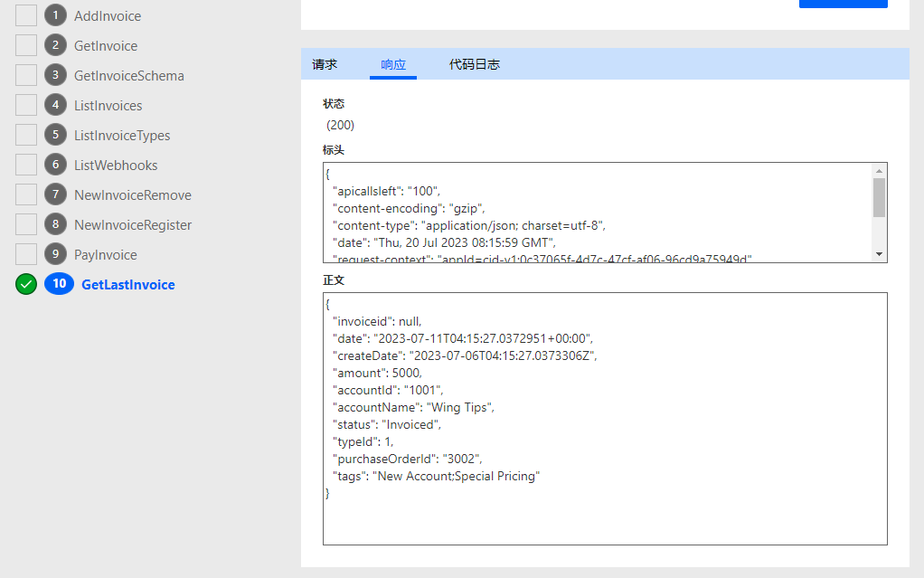Click the 状态 label
Image resolution: width=924 pixels, height=578 pixels.
334,104
